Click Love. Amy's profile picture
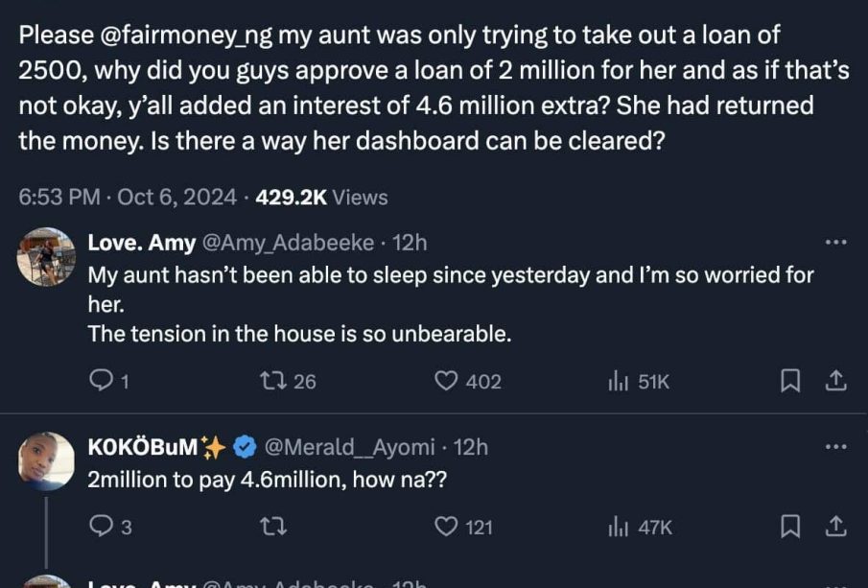The image size is (868, 588). (x=46, y=257)
